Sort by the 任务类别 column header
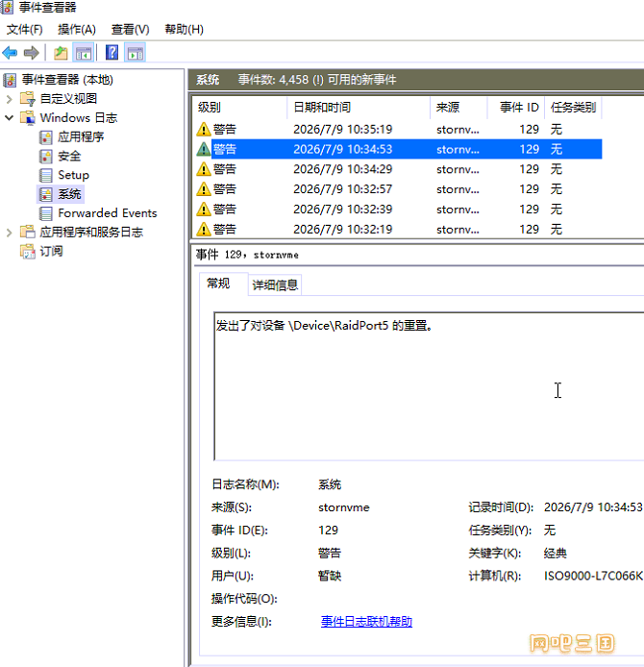The image size is (644, 667). 573,108
